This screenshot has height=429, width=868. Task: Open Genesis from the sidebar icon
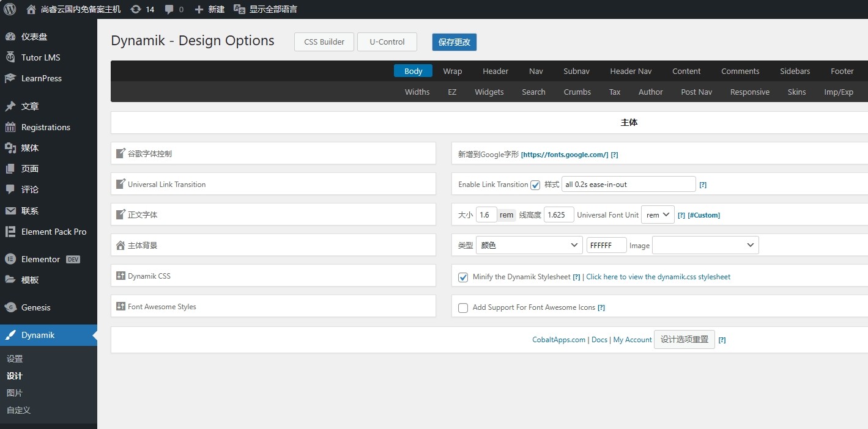[x=10, y=307]
